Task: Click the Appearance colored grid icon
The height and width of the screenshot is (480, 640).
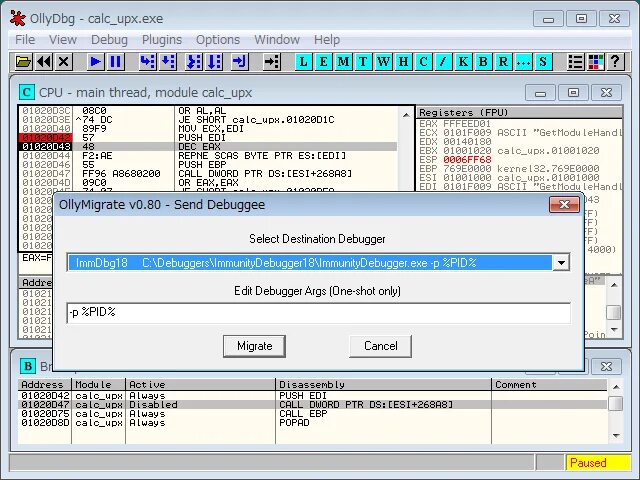Action: tap(596, 62)
